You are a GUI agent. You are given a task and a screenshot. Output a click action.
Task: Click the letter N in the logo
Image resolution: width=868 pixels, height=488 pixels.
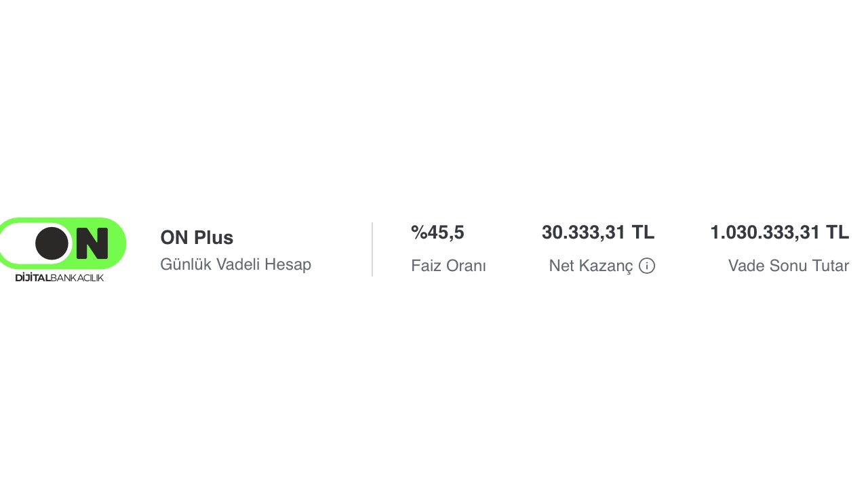click(92, 243)
